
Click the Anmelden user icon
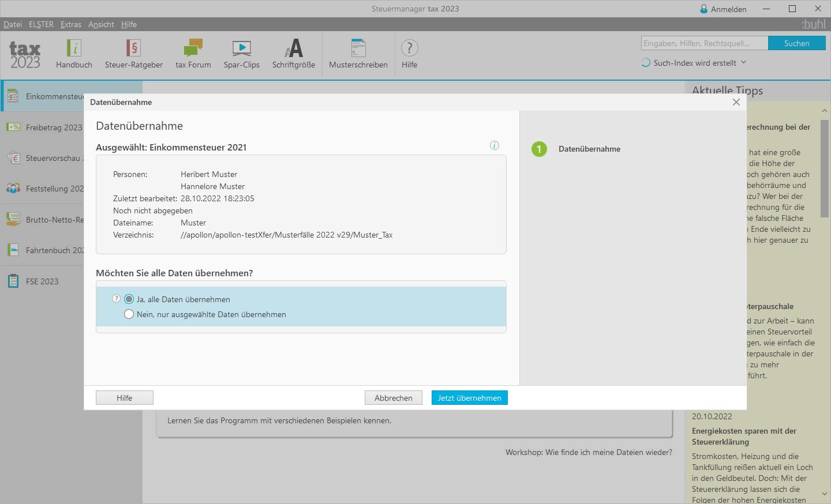click(x=704, y=9)
